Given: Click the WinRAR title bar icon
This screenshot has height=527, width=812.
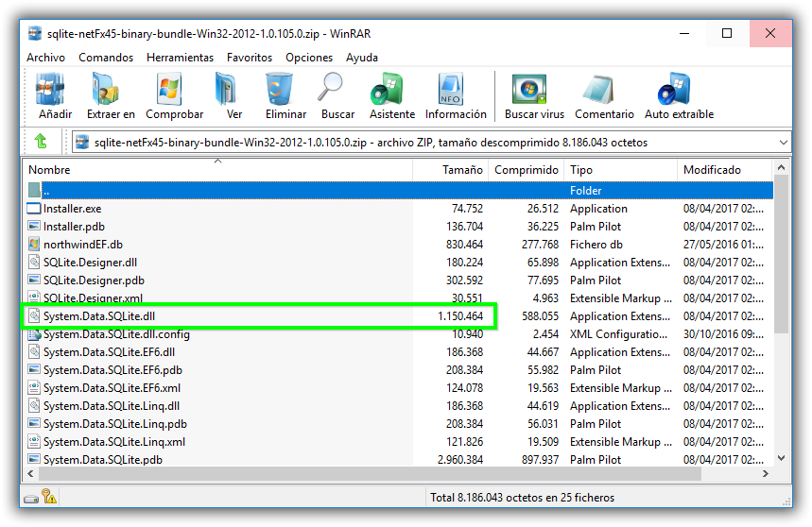Looking at the screenshot, I should [35, 34].
